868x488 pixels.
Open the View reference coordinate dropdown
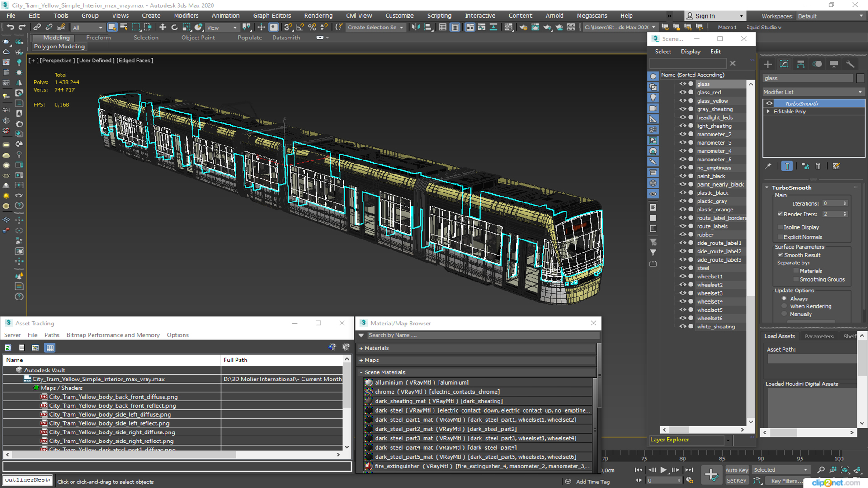[x=222, y=28]
